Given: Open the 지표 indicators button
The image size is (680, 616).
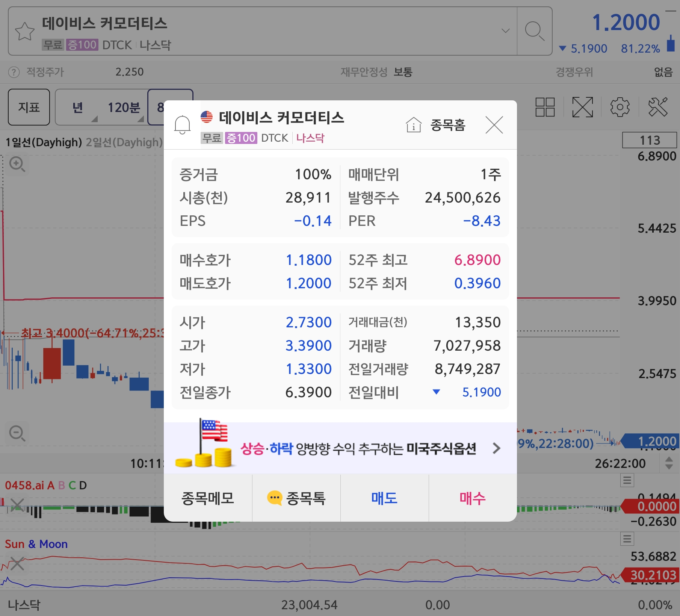Looking at the screenshot, I should (x=29, y=107).
